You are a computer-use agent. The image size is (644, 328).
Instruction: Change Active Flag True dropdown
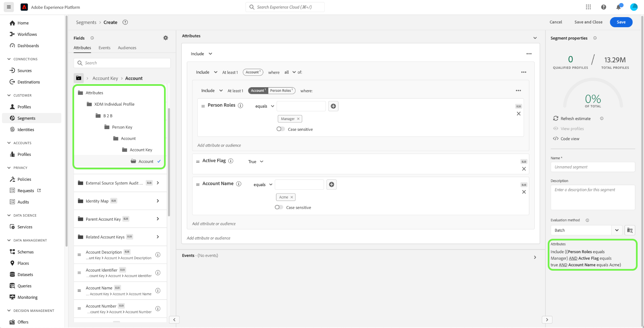[x=256, y=162]
